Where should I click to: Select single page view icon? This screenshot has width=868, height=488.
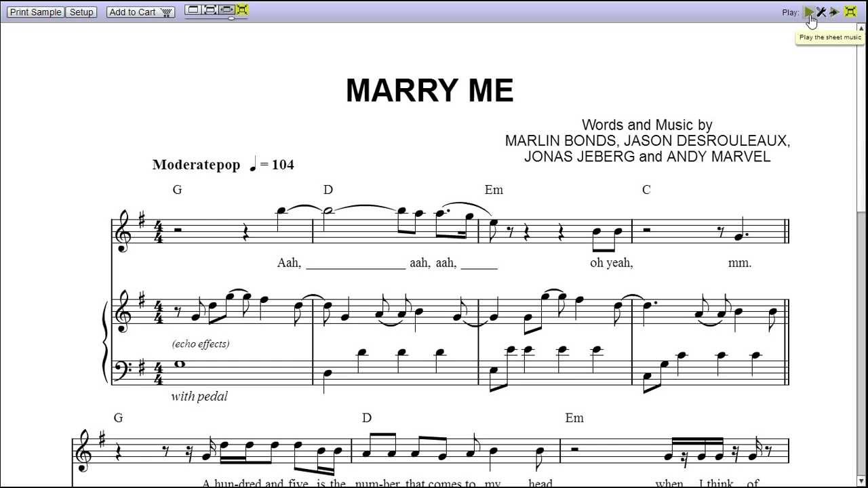pos(194,9)
